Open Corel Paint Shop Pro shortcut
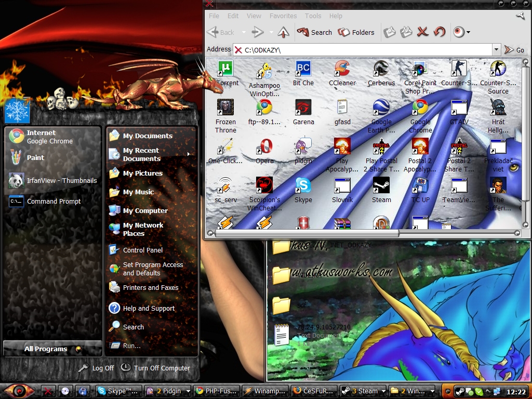 pyautogui.click(x=420, y=69)
